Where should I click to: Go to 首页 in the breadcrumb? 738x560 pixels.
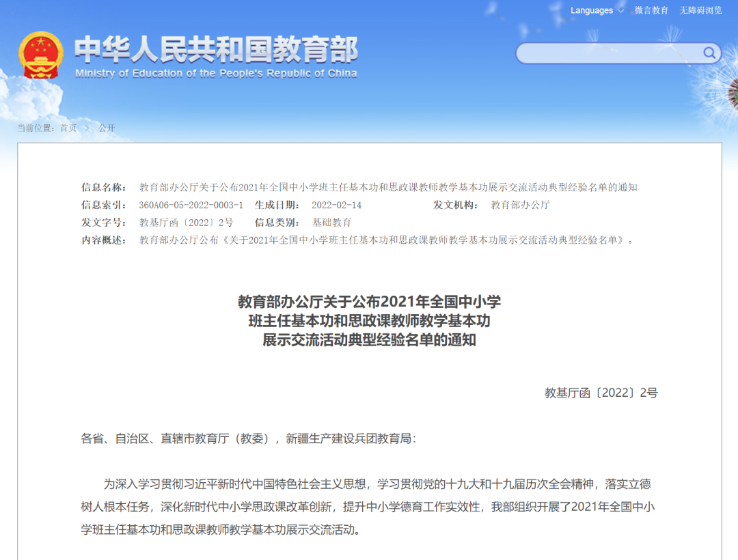(68, 128)
